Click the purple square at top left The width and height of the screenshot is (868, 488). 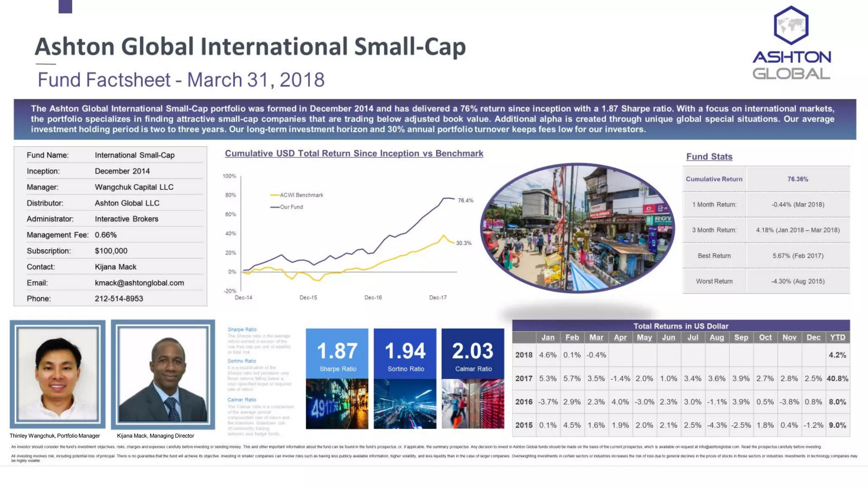[65, 6]
